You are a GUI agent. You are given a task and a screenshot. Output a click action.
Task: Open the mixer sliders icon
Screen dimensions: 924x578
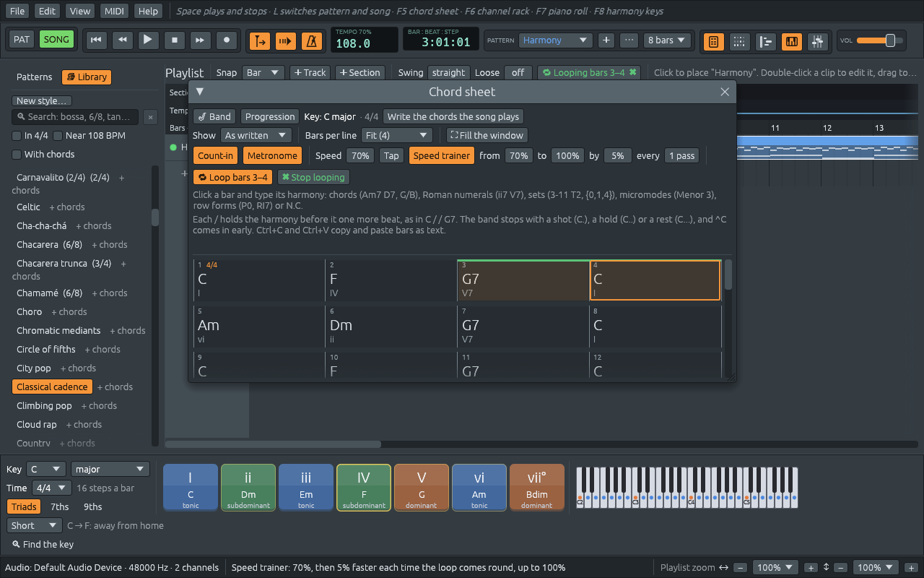click(817, 41)
